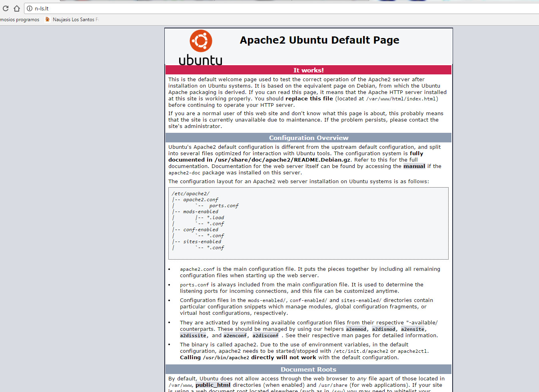Follow the a2dissite helper link
The width and height of the screenshot is (539, 392).
point(193,336)
